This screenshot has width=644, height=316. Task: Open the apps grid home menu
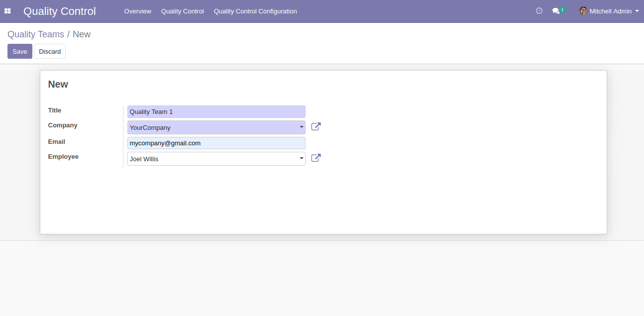pos(7,11)
